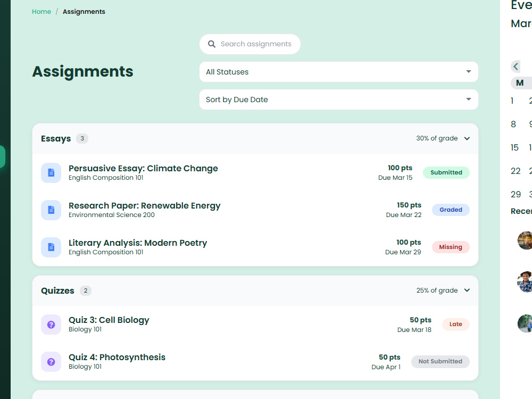Open Quiz 4: Photosynthesis
The image size is (532, 399).
[117, 358]
